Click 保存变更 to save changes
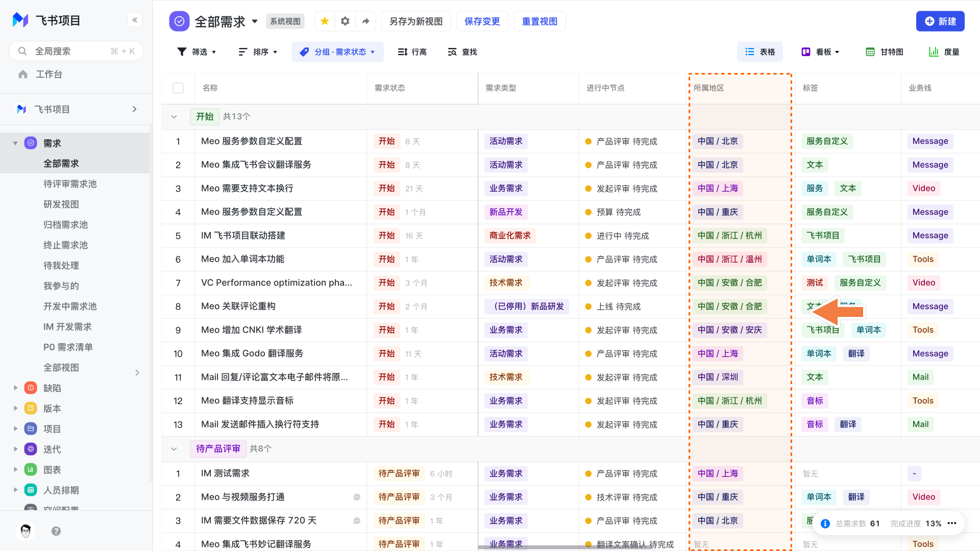The image size is (980, 551). point(482,21)
